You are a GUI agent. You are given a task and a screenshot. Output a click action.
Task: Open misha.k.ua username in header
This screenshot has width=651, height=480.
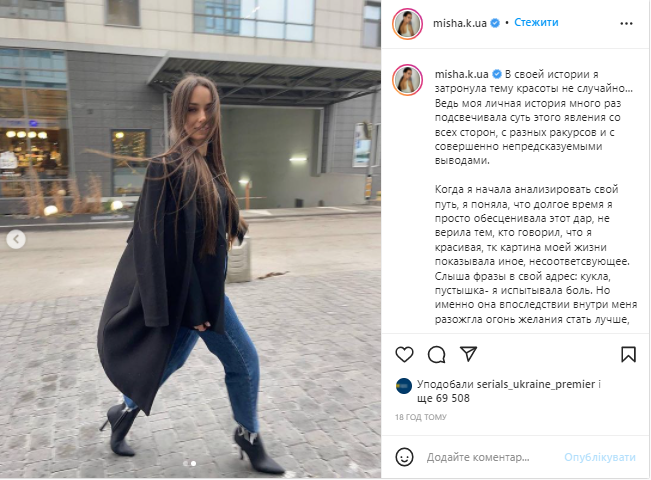pos(460,23)
